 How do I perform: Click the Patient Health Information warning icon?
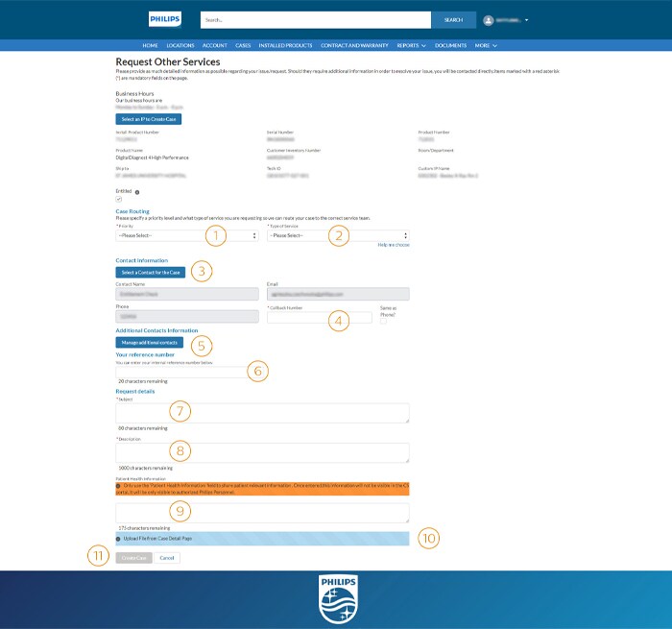coord(118,486)
